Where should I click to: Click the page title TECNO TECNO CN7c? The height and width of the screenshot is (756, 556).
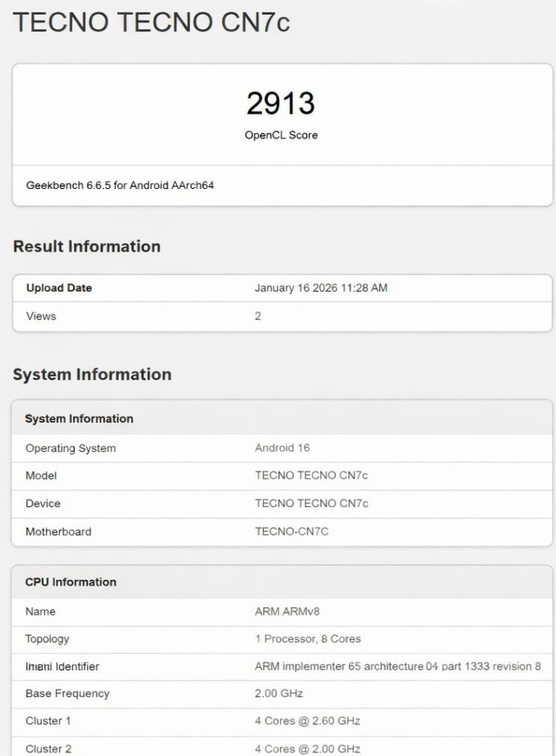(x=152, y=23)
